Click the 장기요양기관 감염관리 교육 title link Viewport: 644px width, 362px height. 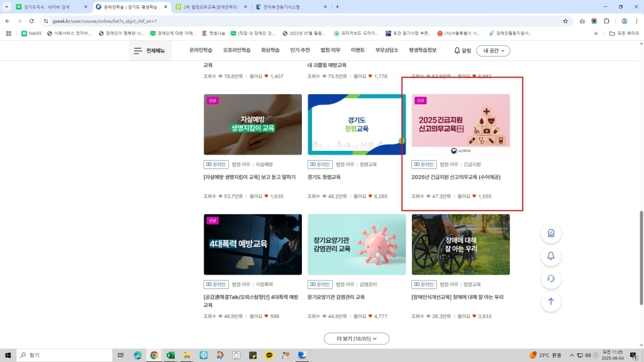(x=336, y=297)
